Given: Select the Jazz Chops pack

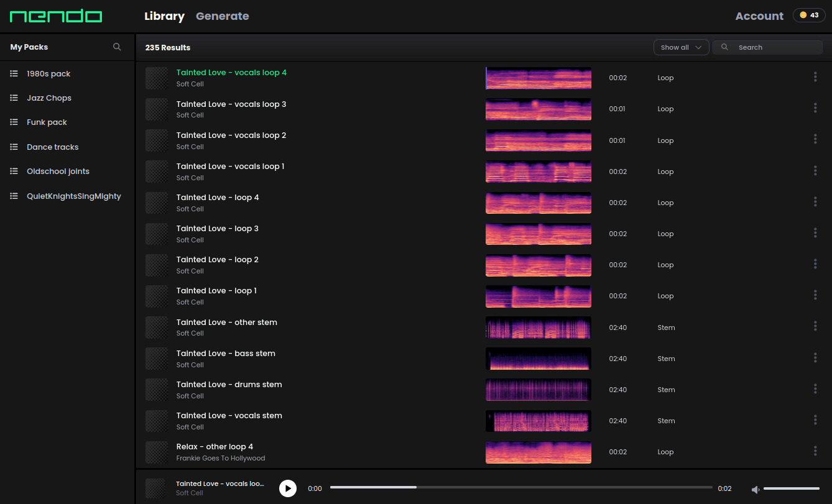Looking at the screenshot, I should [49, 98].
